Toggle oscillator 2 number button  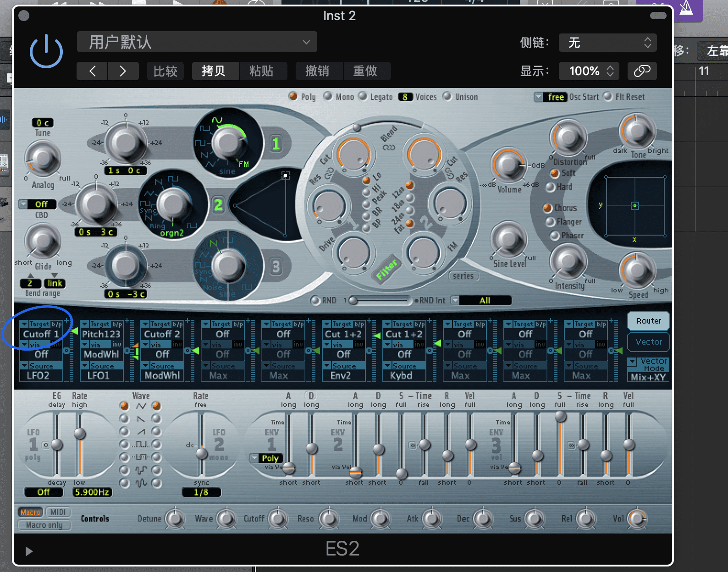(x=218, y=204)
